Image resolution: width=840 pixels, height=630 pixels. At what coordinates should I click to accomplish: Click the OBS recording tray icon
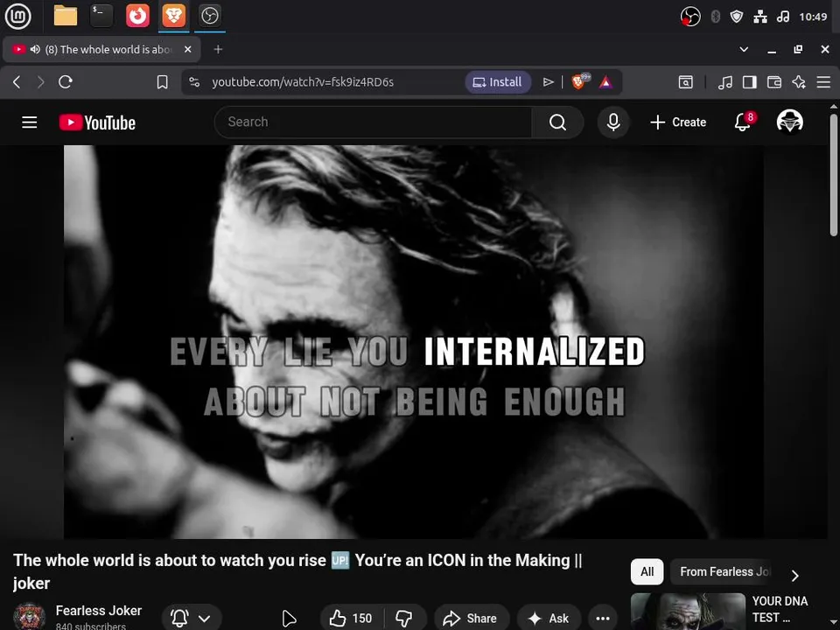690,17
